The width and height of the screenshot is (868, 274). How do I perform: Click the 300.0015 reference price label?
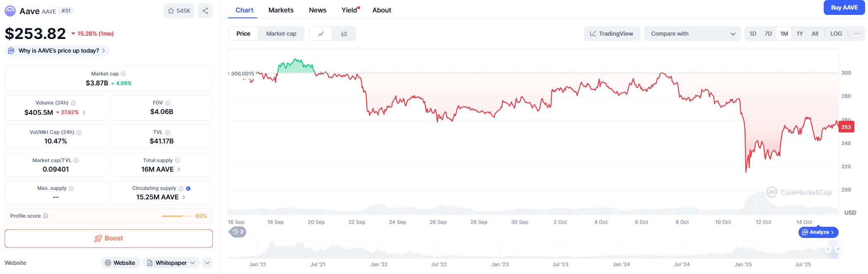click(x=243, y=74)
